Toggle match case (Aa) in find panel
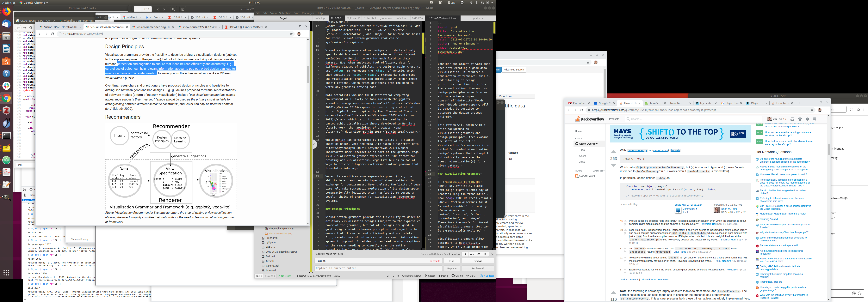The image size is (868, 302). pos(472,254)
